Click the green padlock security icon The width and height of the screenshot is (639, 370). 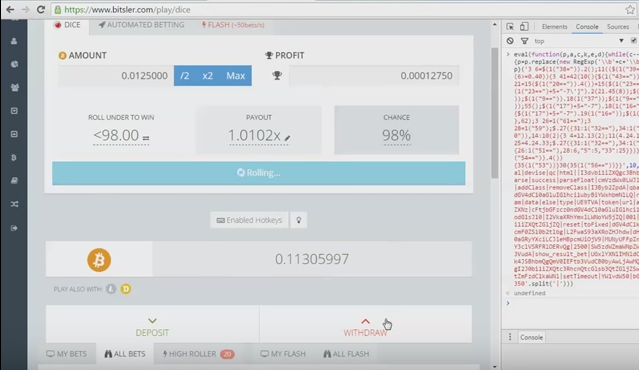(58, 9)
